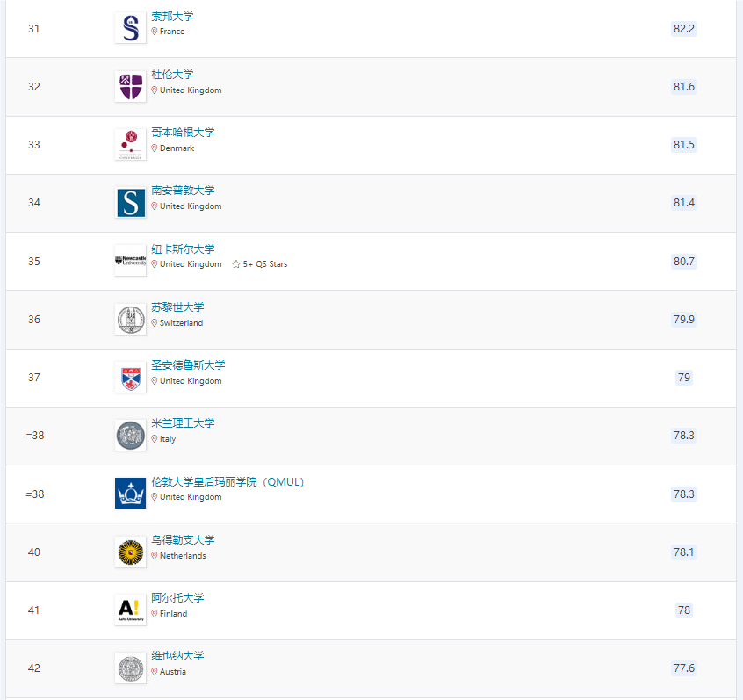Screen dimensions: 743x700
Task: Open the 哥本哈根大学 university link
Action: click(183, 133)
